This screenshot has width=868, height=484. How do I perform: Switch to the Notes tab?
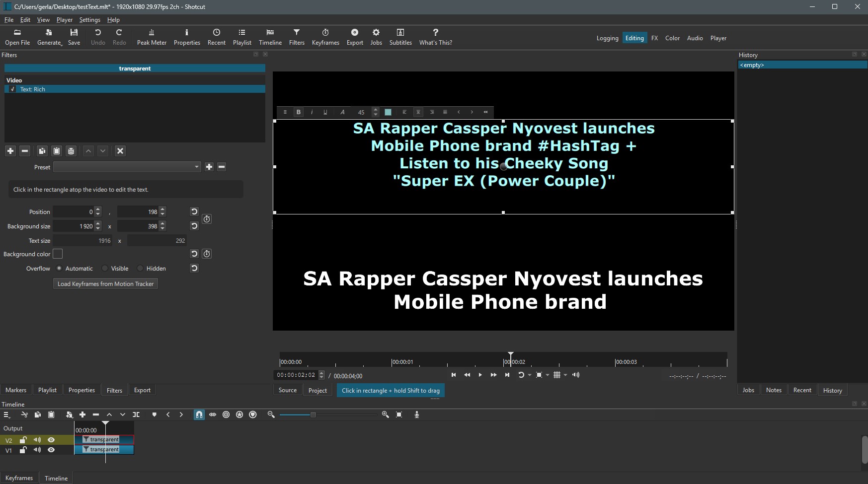click(x=774, y=390)
